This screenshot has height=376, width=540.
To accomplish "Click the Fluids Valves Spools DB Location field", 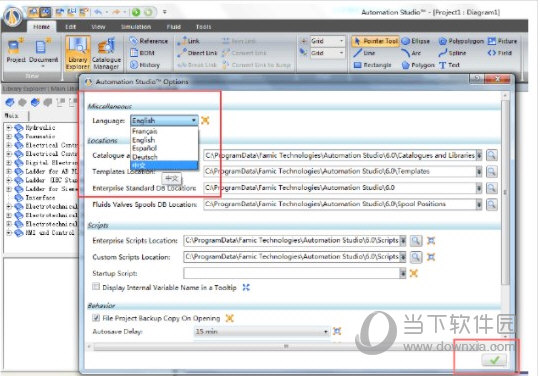I will pos(339,204).
